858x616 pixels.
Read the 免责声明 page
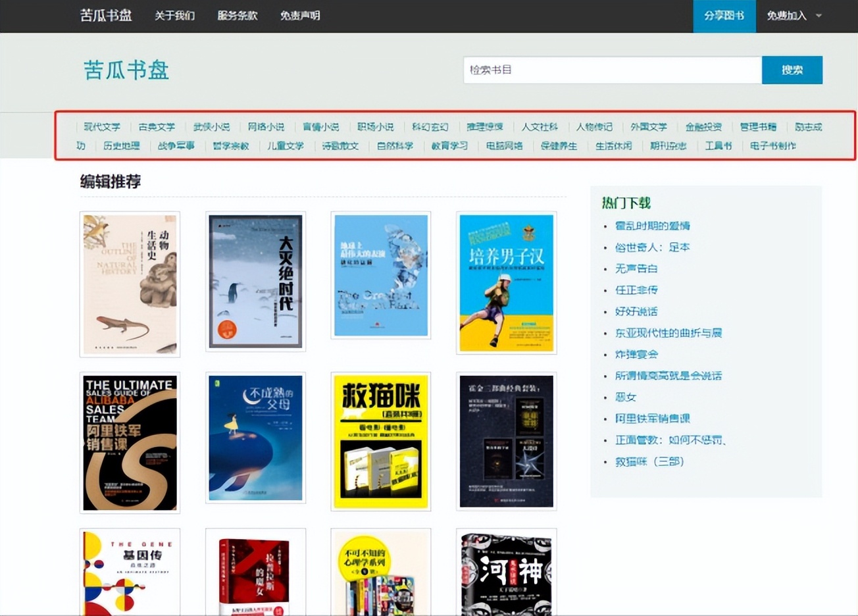299,15
